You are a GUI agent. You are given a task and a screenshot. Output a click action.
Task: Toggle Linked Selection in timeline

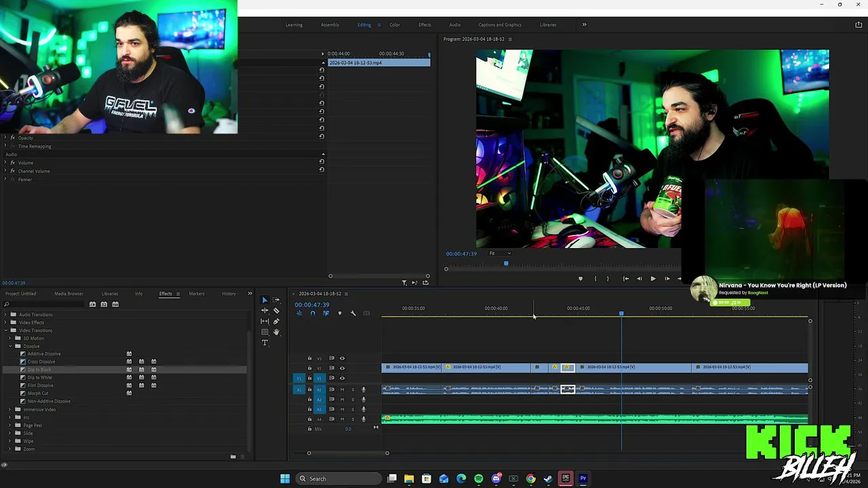326,313
